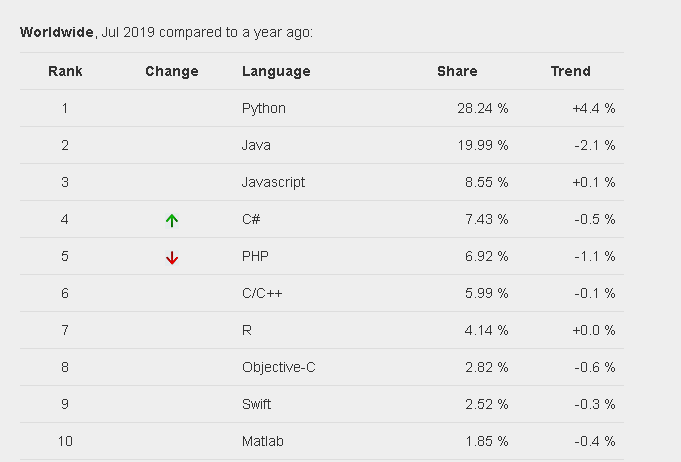Click the red down arrow beside PHP

pos(172,257)
